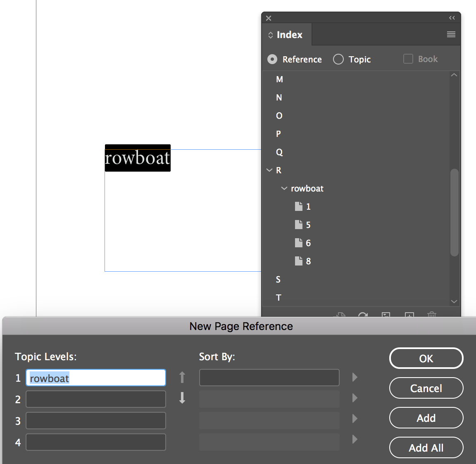
Task: Select the Reference radio button
Action: [272, 59]
